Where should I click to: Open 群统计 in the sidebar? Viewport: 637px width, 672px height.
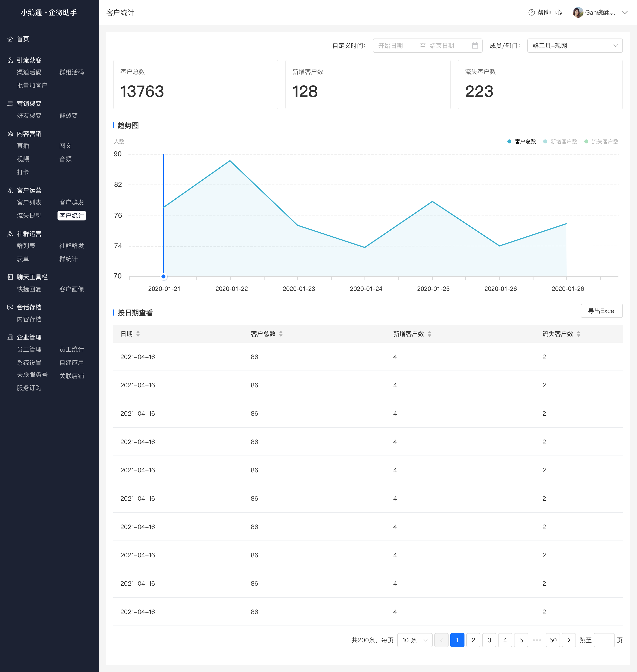(69, 259)
